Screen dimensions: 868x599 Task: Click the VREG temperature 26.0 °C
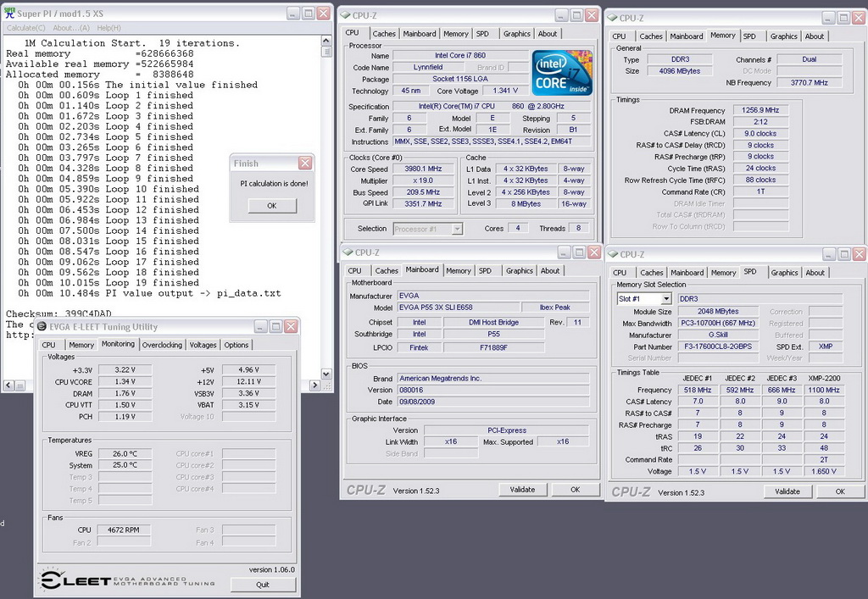coord(125,453)
